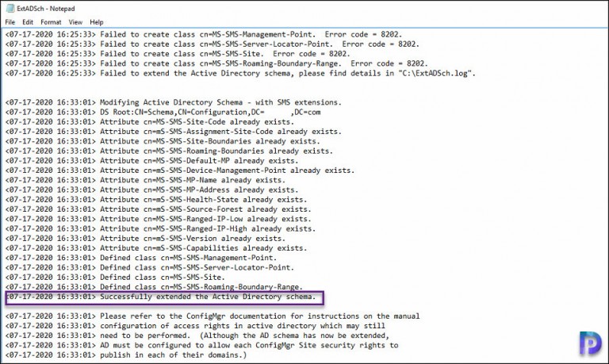
Task: Click the 'Failed to create class cn=MS-SMS-Roaming-Boundary-Range' line
Action: pyautogui.click(x=216, y=63)
